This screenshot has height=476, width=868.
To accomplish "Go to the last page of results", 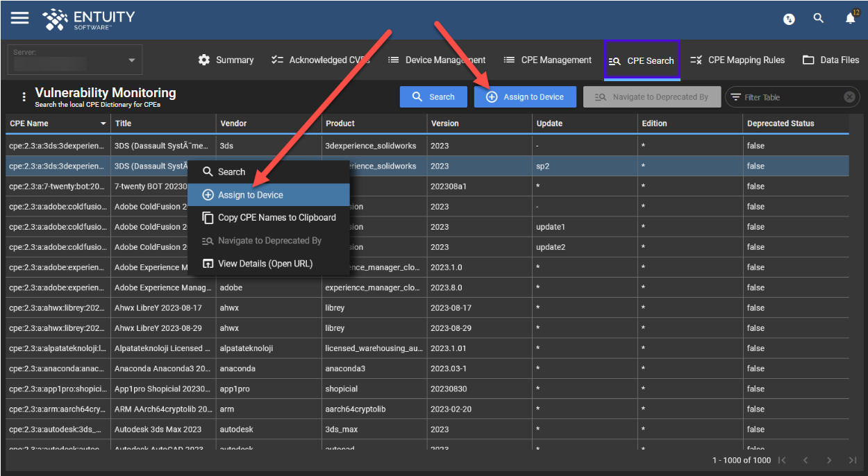I will (853, 460).
